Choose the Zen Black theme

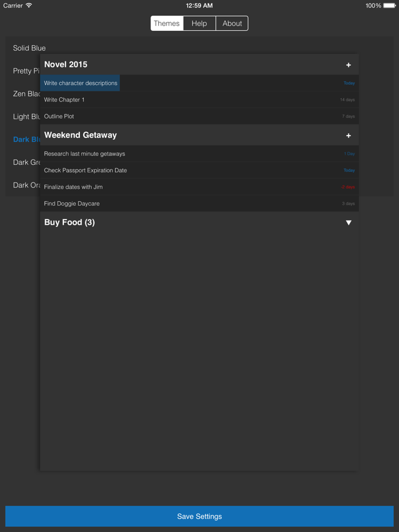[x=23, y=94]
